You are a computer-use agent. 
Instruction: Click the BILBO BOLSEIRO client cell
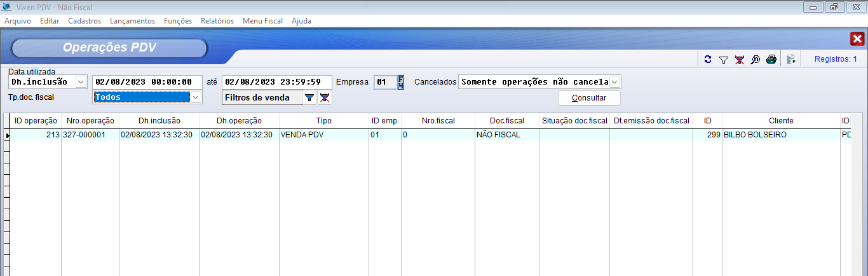pyautogui.click(x=781, y=135)
